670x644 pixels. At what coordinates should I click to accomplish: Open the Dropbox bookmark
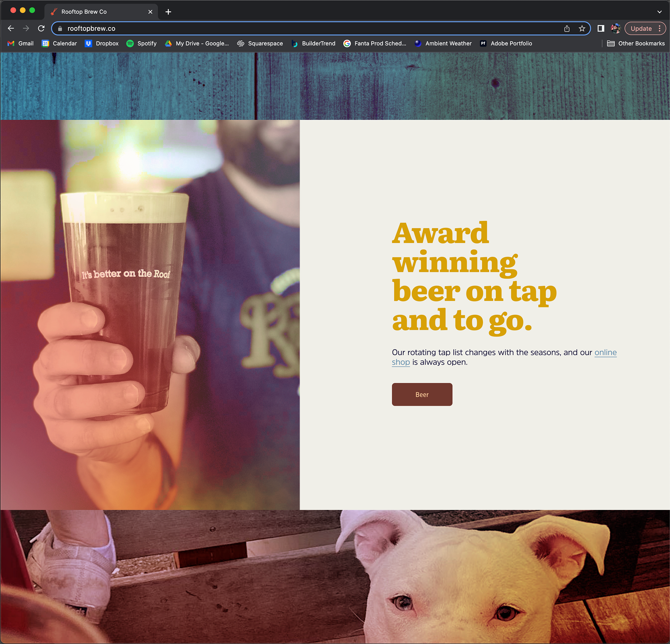[102, 43]
